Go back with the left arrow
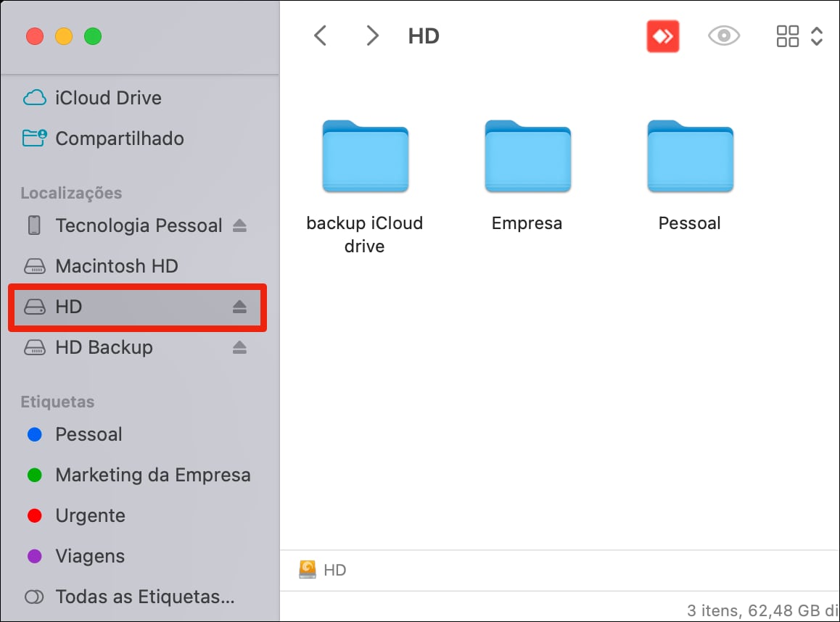The image size is (840, 622). pos(320,36)
